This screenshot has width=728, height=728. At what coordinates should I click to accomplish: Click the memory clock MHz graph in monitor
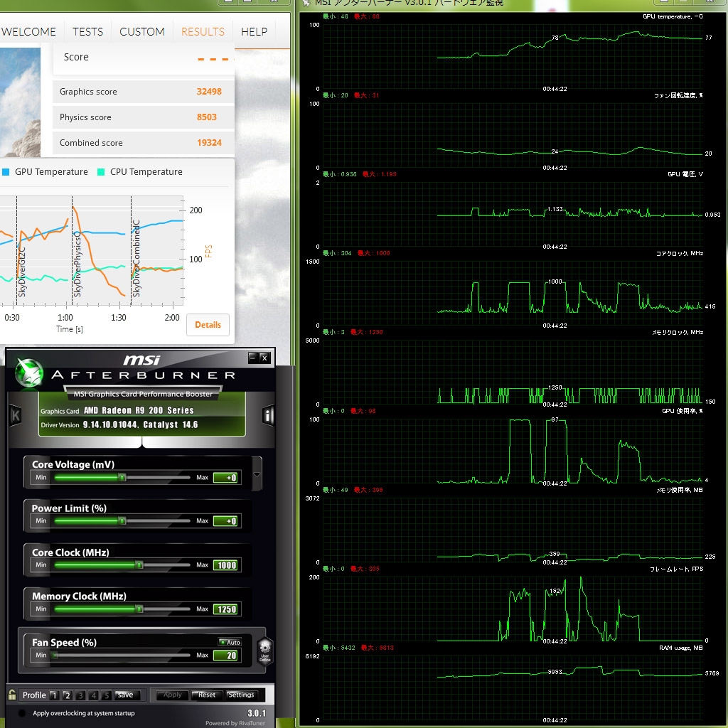[512, 371]
